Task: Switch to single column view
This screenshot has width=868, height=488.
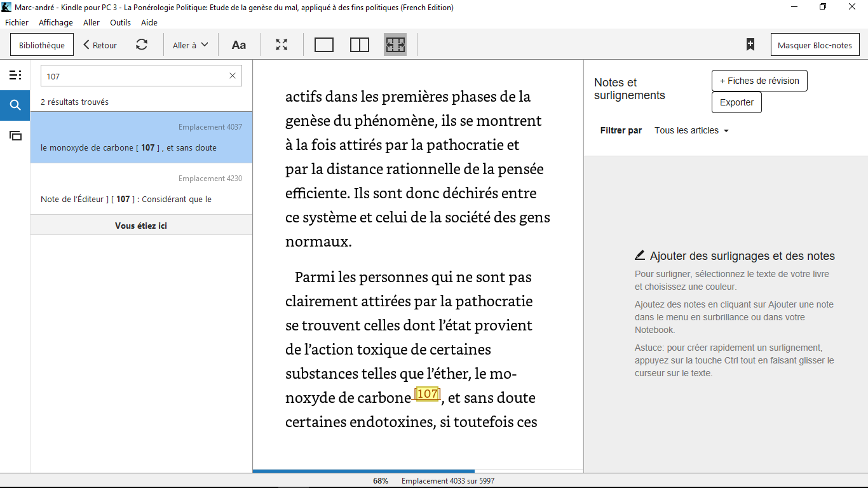Action: (324, 45)
